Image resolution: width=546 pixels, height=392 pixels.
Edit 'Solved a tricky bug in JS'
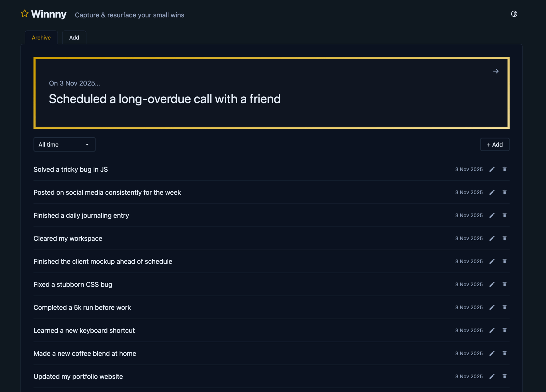492,169
